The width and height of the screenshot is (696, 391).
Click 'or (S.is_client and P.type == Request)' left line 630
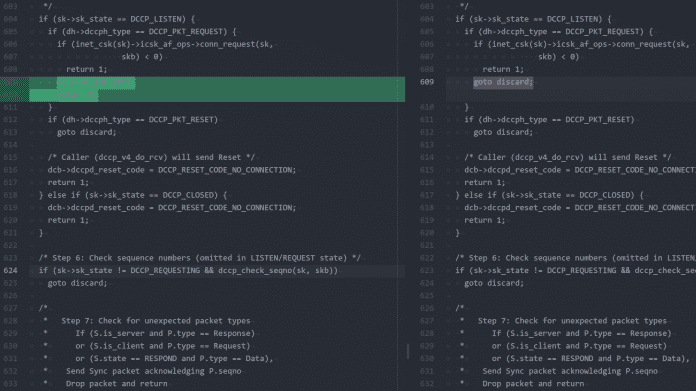pyautogui.click(x=163, y=346)
